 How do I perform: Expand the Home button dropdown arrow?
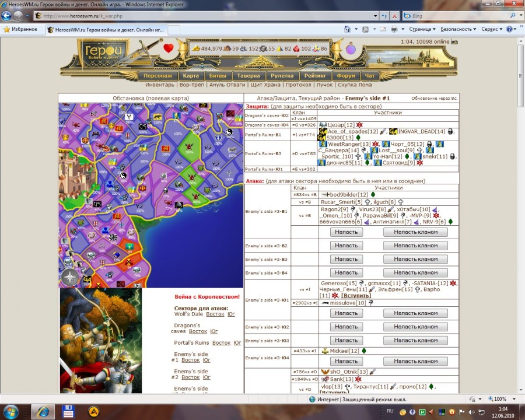click(356, 29)
